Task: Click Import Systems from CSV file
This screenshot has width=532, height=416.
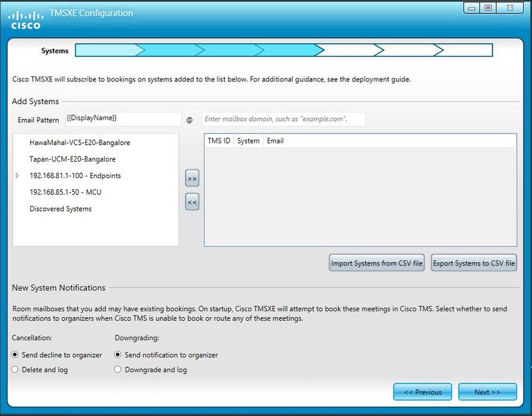Action: point(377,263)
